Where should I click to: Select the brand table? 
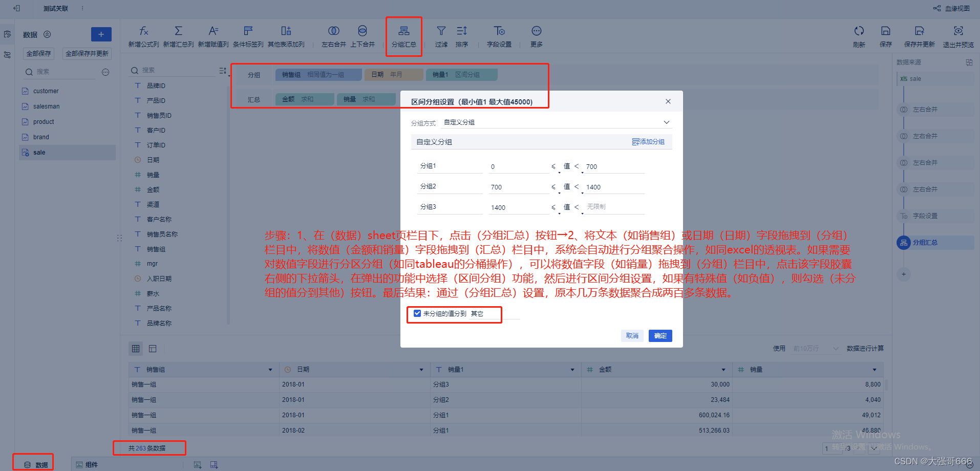point(68,137)
